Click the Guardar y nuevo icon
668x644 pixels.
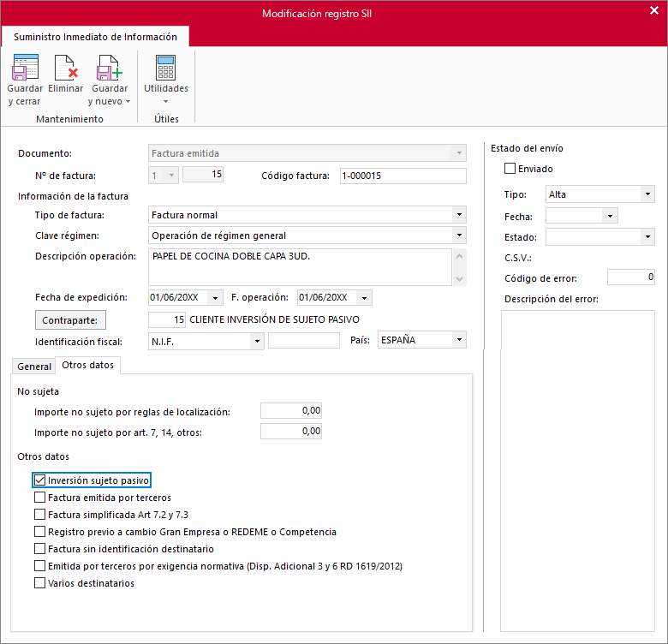[109, 68]
